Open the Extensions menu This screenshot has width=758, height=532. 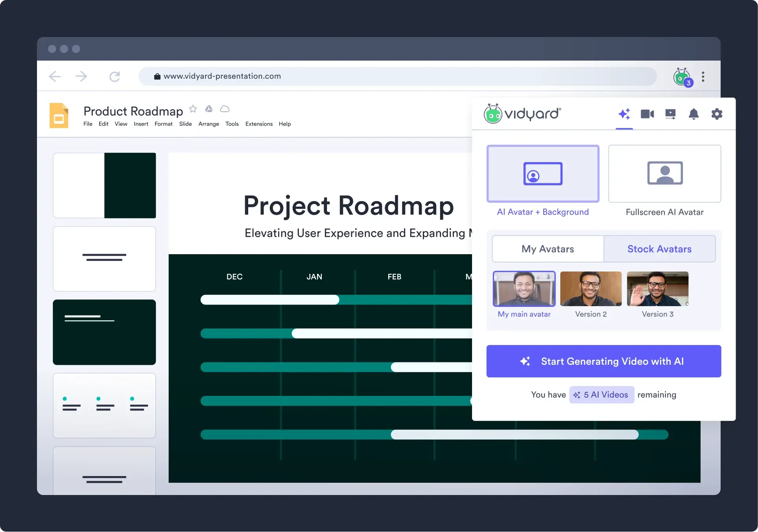click(259, 124)
